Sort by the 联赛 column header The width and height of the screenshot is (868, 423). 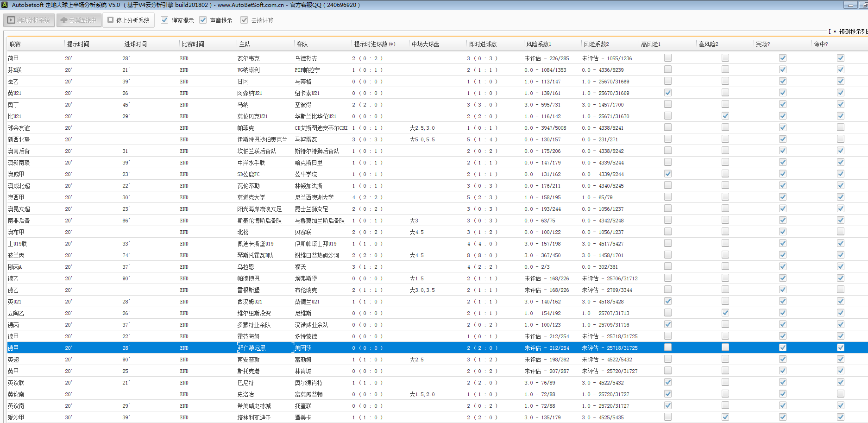click(15, 44)
